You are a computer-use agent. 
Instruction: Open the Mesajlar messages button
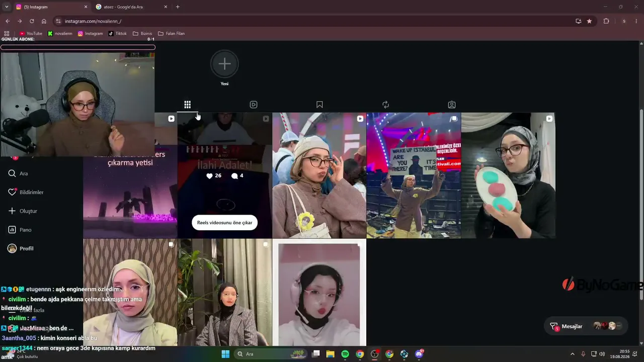pos(586,326)
